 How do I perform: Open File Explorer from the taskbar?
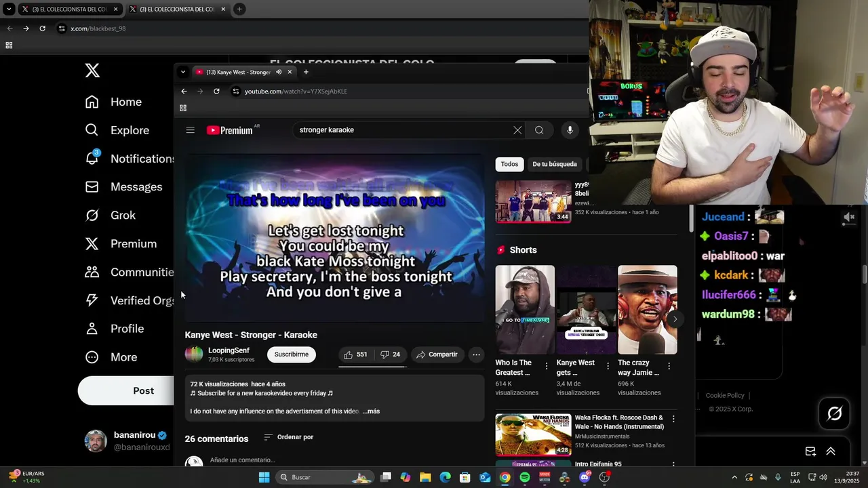pos(425,477)
